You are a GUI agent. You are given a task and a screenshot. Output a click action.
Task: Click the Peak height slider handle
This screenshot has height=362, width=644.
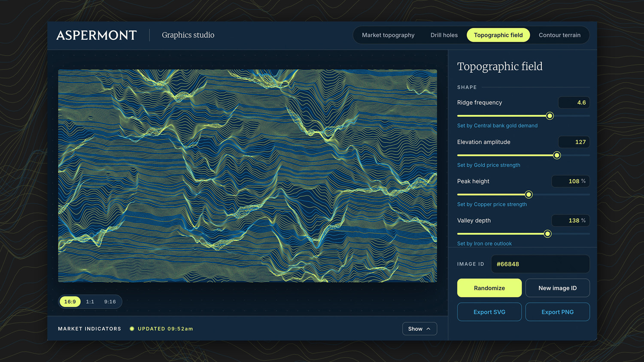pos(529,195)
